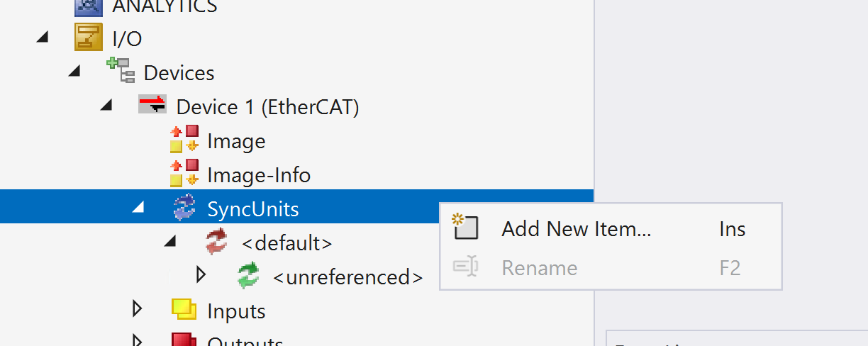Click the SyncUnits icon
Screen dimensions: 868x346
pyautogui.click(x=184, y=208)
